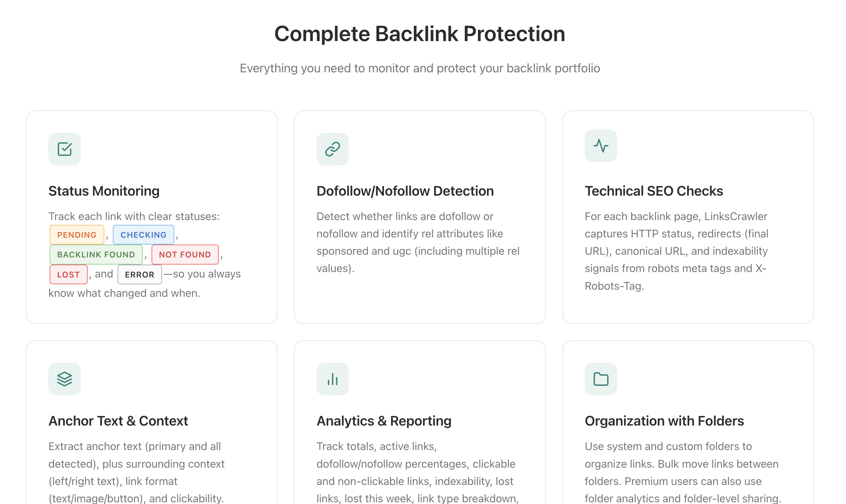Select the Dofollow/Nofollow Detection title

pos(405,191)
